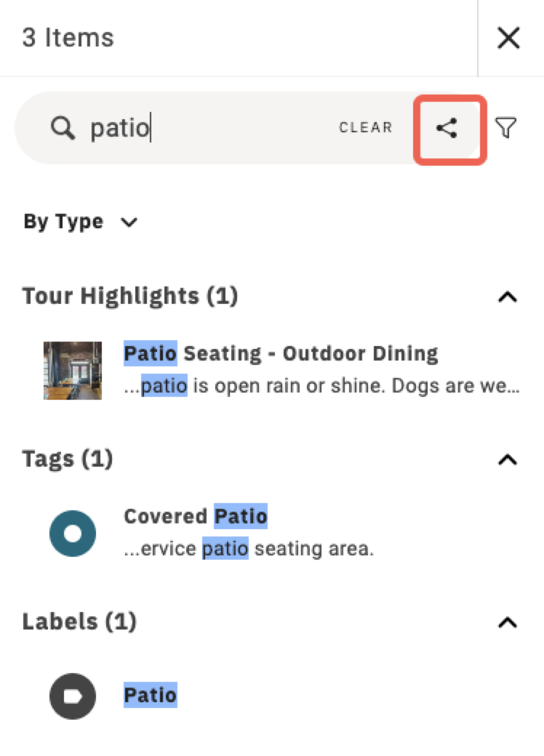Screen dimensions: 544x756
Task: Click the By Type chevron arrow
Action: [x=129, y=222]
